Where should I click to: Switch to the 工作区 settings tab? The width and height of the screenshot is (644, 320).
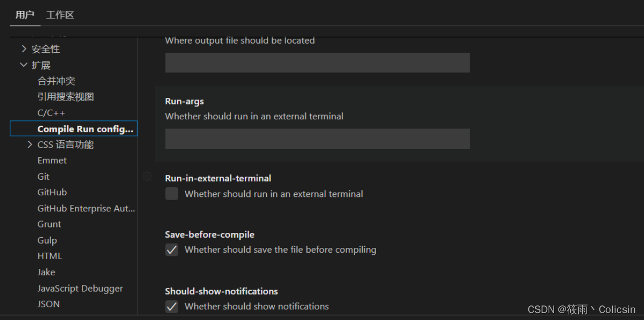(x=60, y=15)
